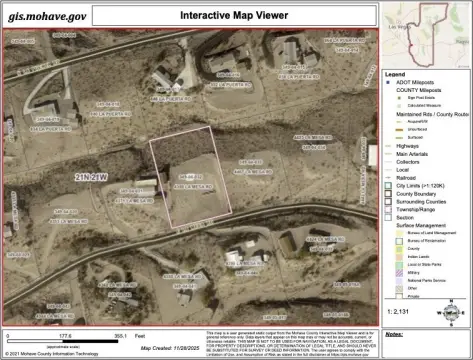This screenshot has height=360, width=473.
Task: Click the ADOT Mileposts legend label
Action: click(415, 82)
